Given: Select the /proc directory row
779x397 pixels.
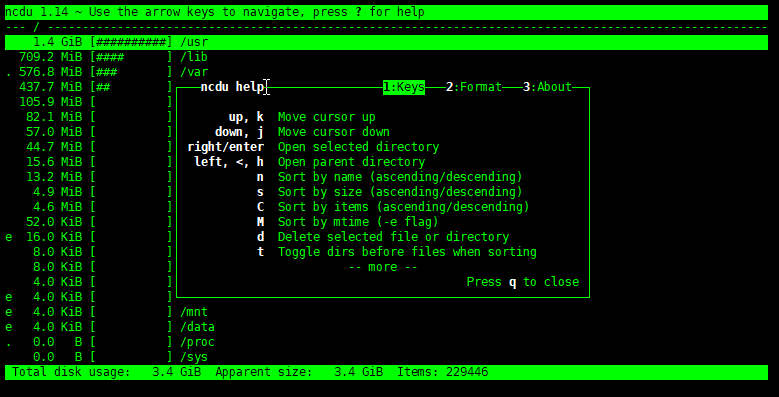Looking at the screenshot, I should 386,342.
